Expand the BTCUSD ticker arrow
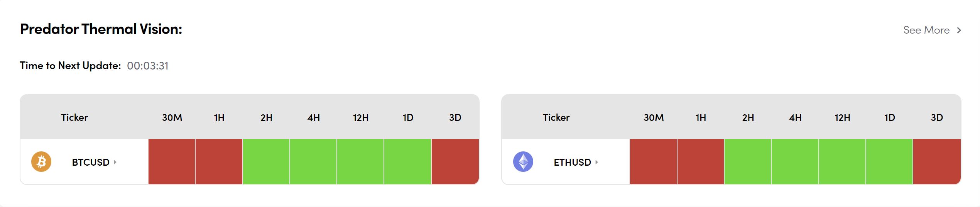The height and width of the screenshot is (207, 980). point(115,162)
